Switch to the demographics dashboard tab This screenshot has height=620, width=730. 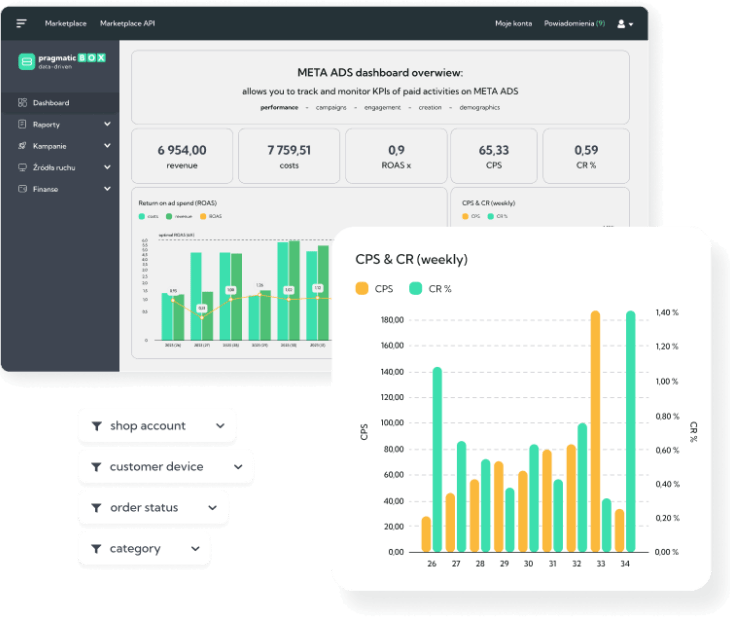click(480, 107)
